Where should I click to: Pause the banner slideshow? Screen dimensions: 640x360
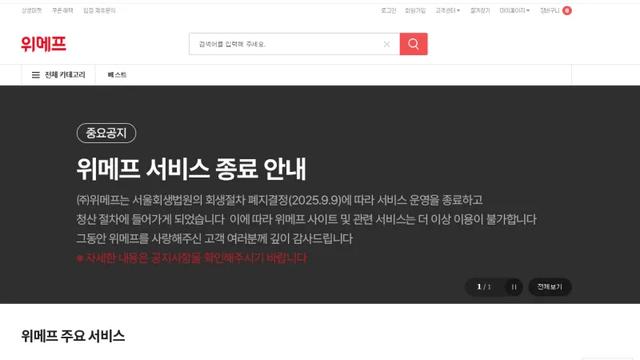point(514,287)
